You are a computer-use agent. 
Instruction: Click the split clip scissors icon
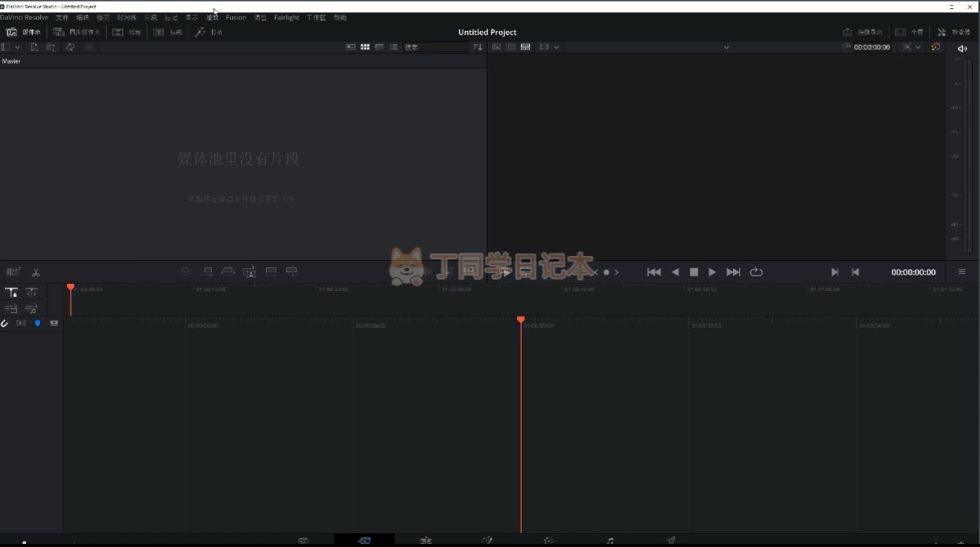click(x=36, y=272)
